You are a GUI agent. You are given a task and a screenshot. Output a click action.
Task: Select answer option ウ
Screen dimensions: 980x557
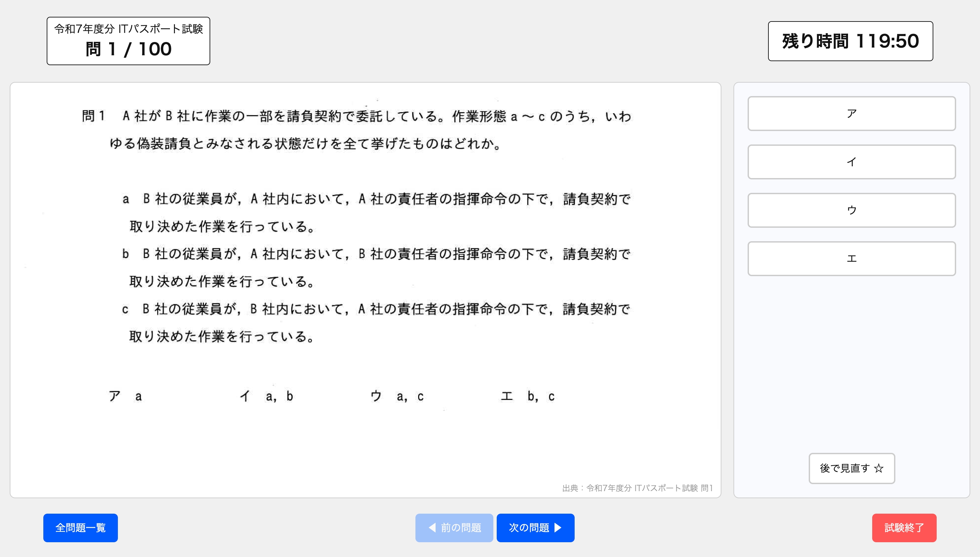coord(851,210)
